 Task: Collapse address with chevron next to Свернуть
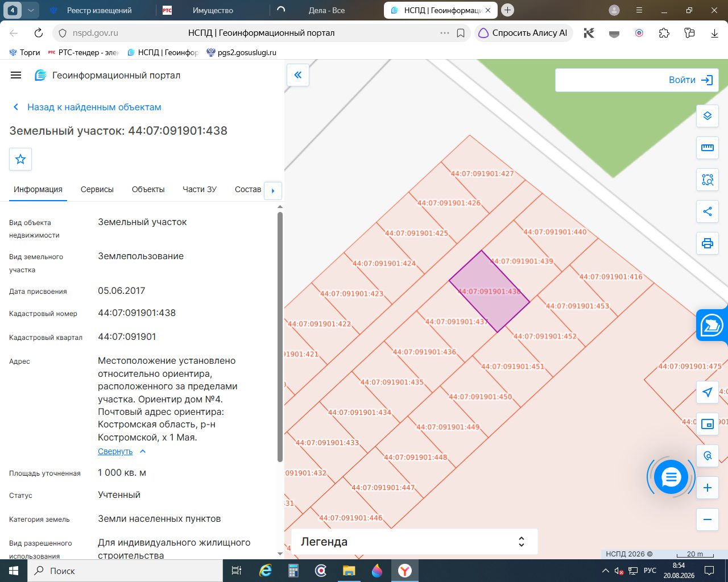pos(143,451)
